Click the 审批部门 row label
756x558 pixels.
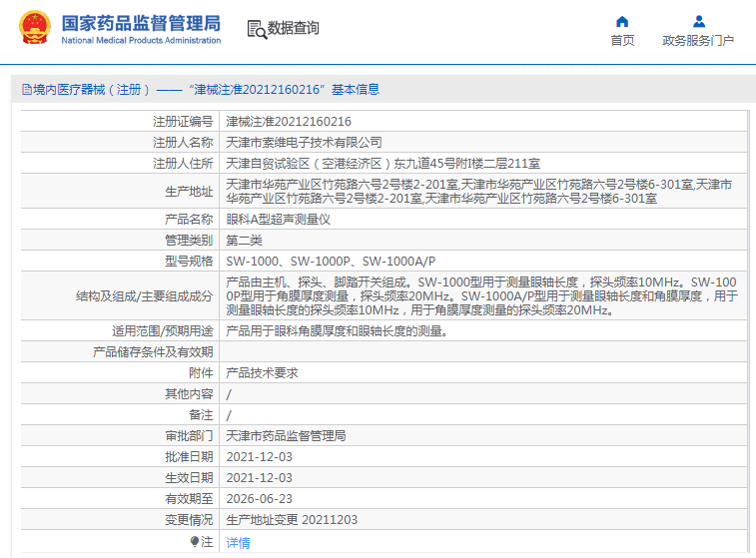pyautogui.click(x=189, y=436)
